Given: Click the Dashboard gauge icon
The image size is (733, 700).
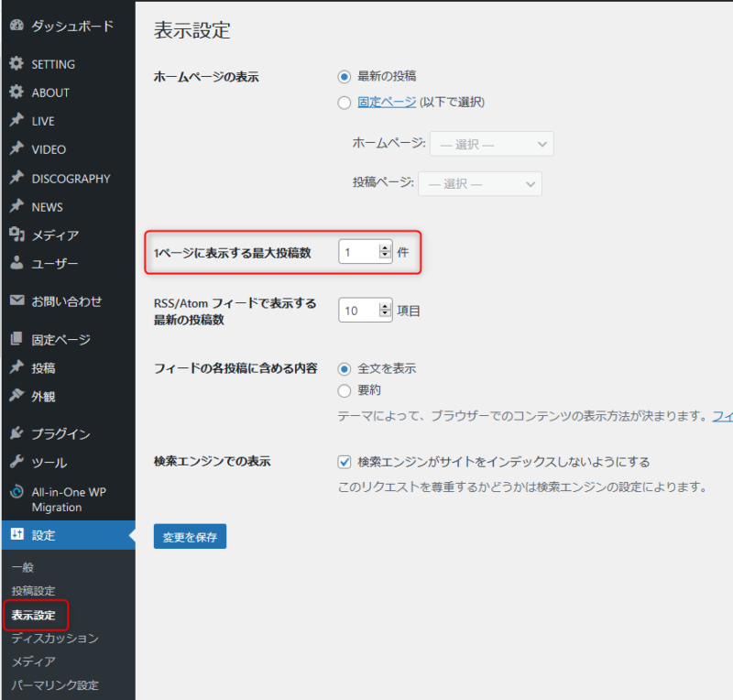Looking at the screenshot, I should pyautogui.click(x=16, y=26).
